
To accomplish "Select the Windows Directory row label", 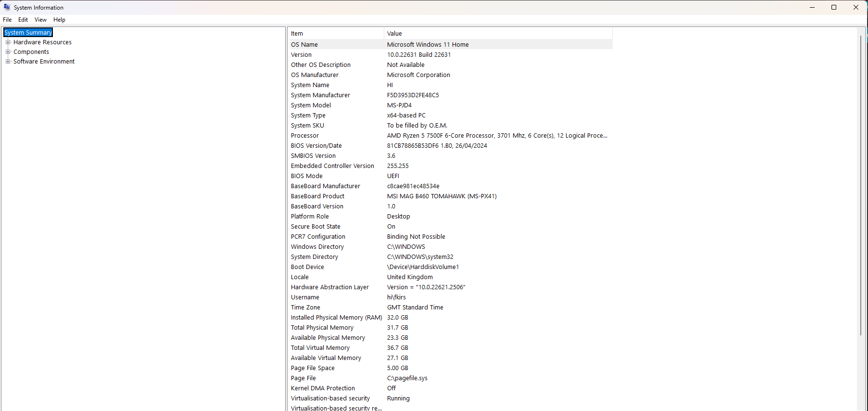I will pyautogui.click(x=317, y=246).
